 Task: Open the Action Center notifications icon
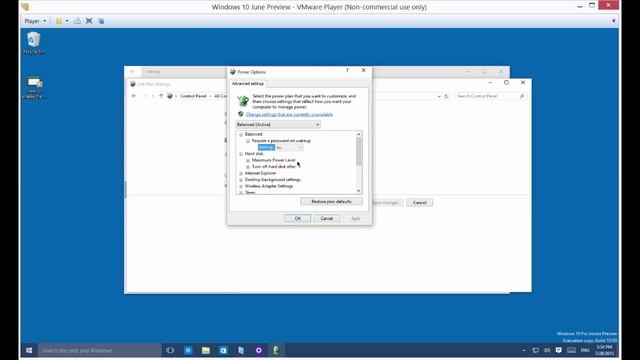[558, 350]
